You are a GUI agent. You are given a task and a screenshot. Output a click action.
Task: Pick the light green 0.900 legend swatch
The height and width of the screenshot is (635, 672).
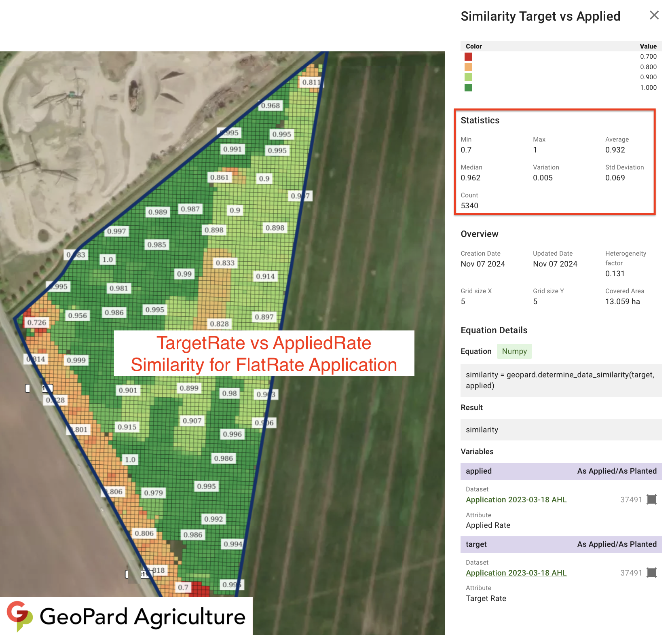click(468, 77)
